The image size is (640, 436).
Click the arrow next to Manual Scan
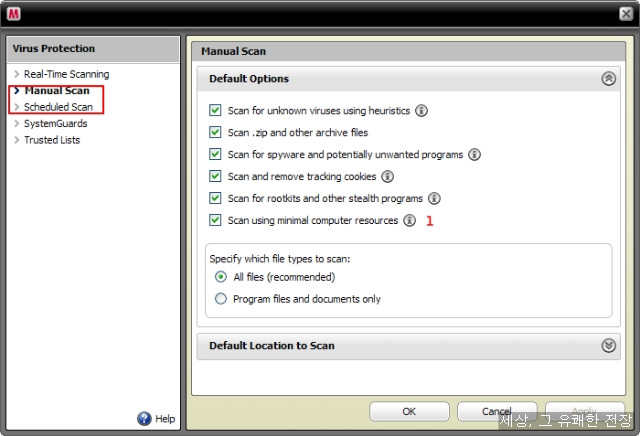[17, 90]
